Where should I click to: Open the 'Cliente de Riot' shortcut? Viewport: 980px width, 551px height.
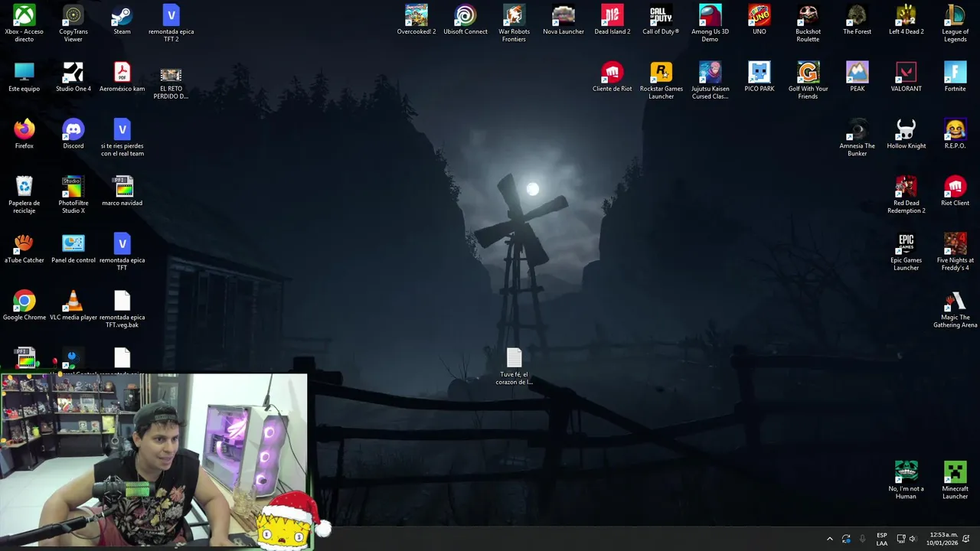tap(612, 72)
